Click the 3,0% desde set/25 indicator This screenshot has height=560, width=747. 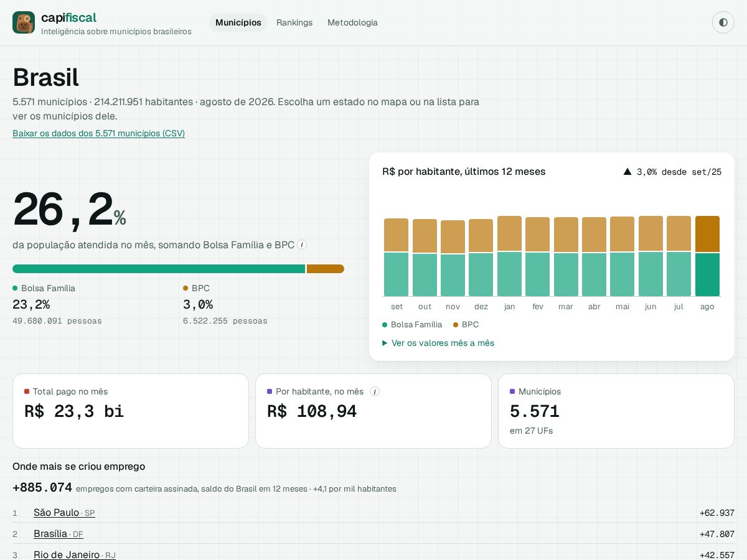(672, 172)
